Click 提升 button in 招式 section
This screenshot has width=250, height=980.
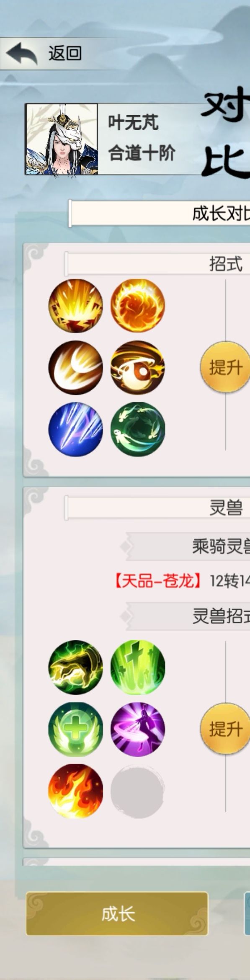pos(225,367)
